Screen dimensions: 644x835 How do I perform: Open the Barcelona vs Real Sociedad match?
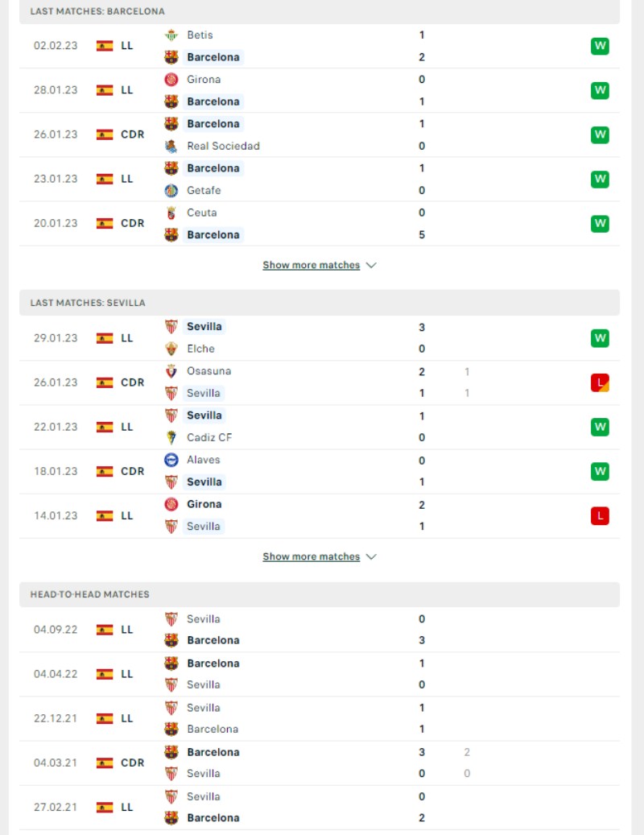pos(320,134)
